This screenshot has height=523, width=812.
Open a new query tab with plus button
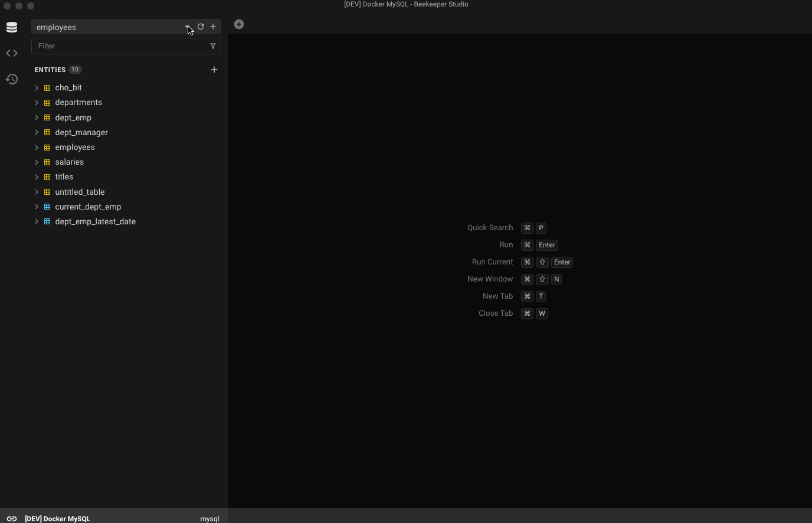[x=239, y=24]
